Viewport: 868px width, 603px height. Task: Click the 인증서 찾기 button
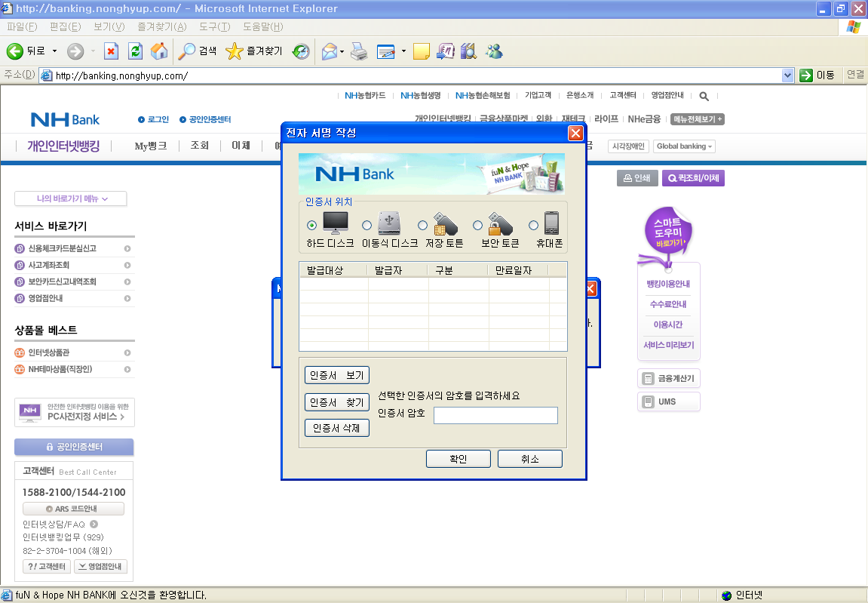(x=336, y=401)
